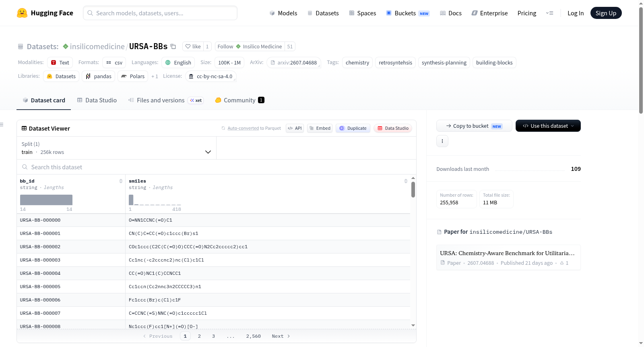This screenshot has width=644, height=347.
Task: Open the API button in Dataset Viewer
Action: [x=295, y=128]
